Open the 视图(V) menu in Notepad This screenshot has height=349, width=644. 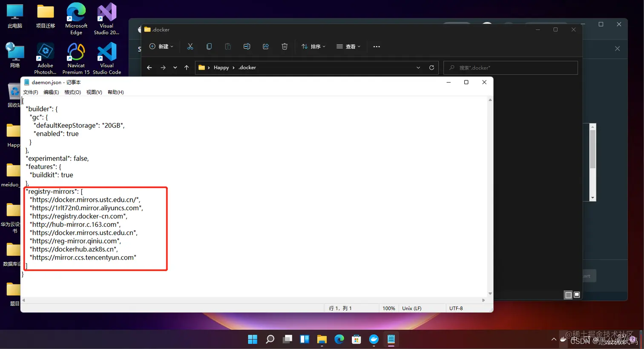click(94, 92)
